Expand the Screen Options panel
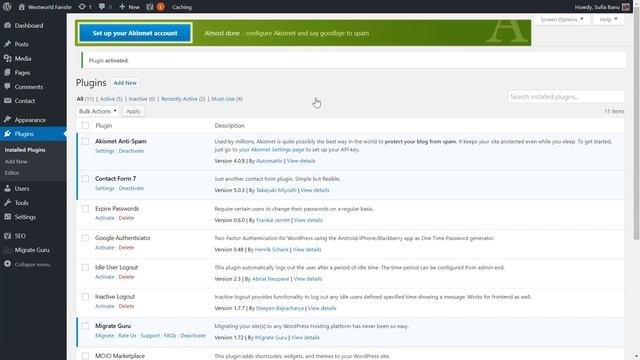 click(x=562, y=19)
